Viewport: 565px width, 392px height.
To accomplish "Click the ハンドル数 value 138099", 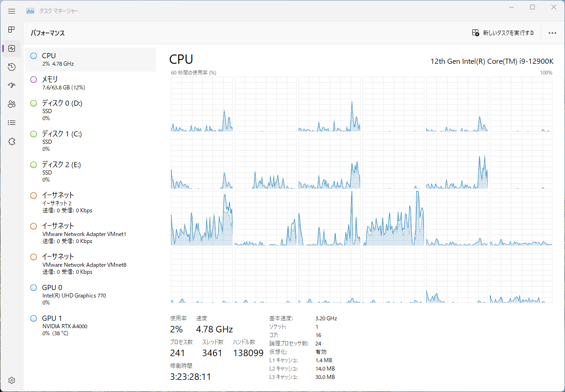I will [x=249, y=353].
